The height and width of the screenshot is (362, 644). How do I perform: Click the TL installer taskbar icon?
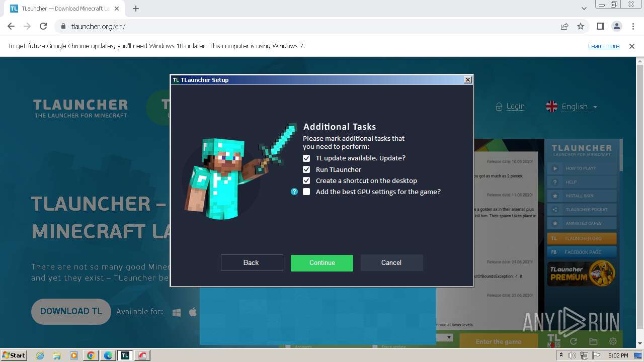125,355
